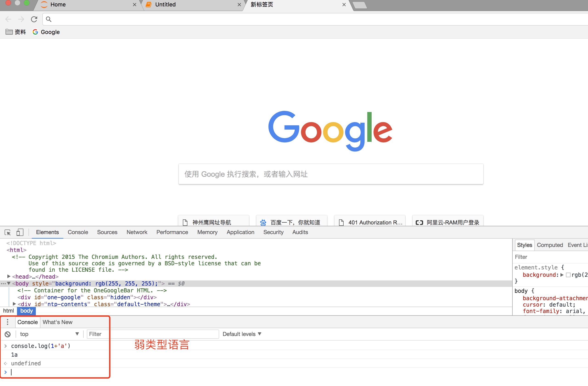Click the element.style rule selector

tap(536, 267)
